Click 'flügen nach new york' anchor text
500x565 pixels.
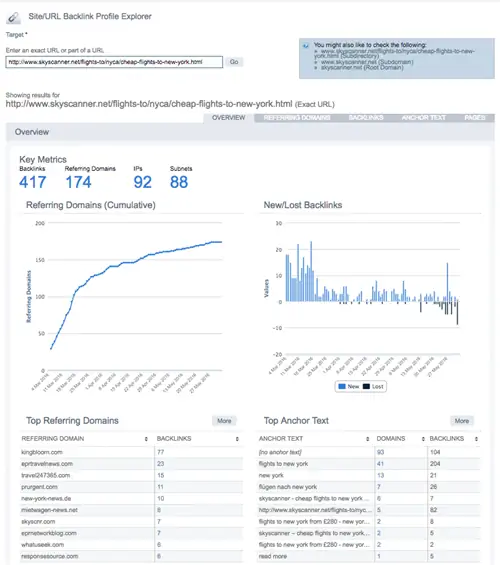click(288, 487)
